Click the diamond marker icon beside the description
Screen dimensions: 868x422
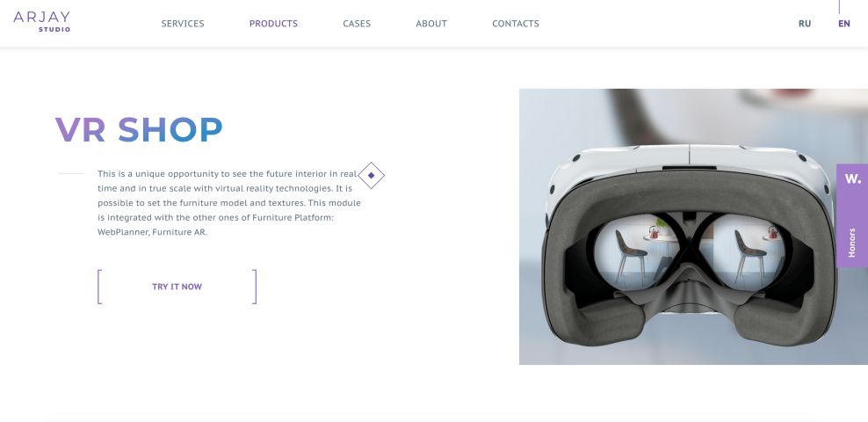click(371, 175)
